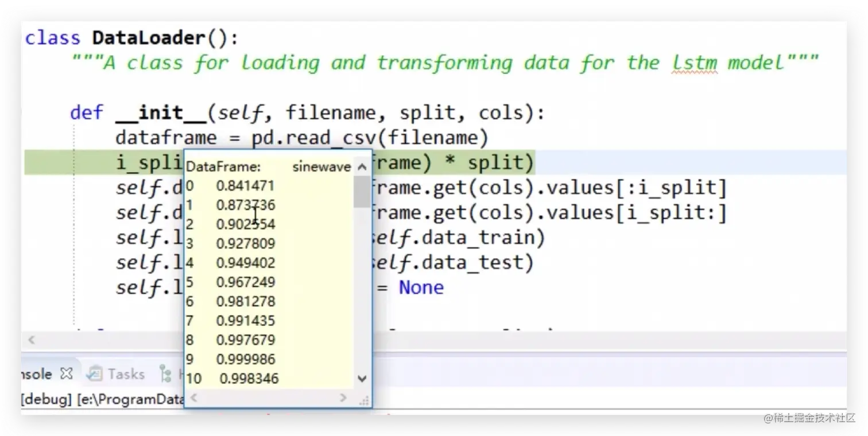Screen dimensions: 868x436
Task: Click the DataFrame popup scroll-down arrow
Action: point(362,379)
